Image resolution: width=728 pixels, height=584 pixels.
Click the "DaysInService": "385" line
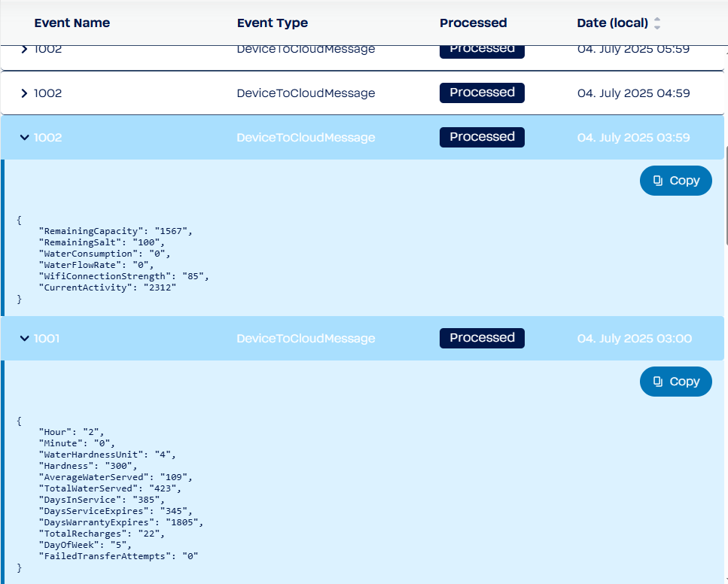102,500
